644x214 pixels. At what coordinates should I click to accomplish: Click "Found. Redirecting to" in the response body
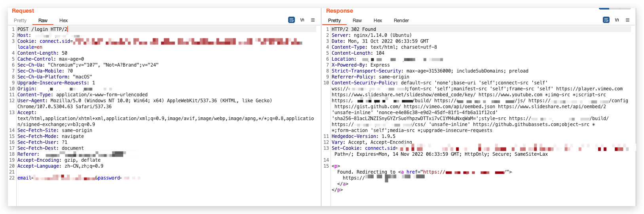point(366,172)
